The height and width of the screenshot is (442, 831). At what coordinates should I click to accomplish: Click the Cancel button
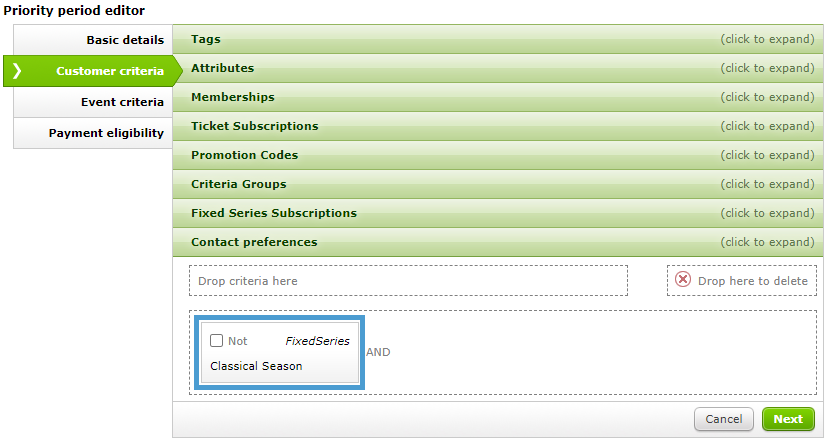coord(723,419)
